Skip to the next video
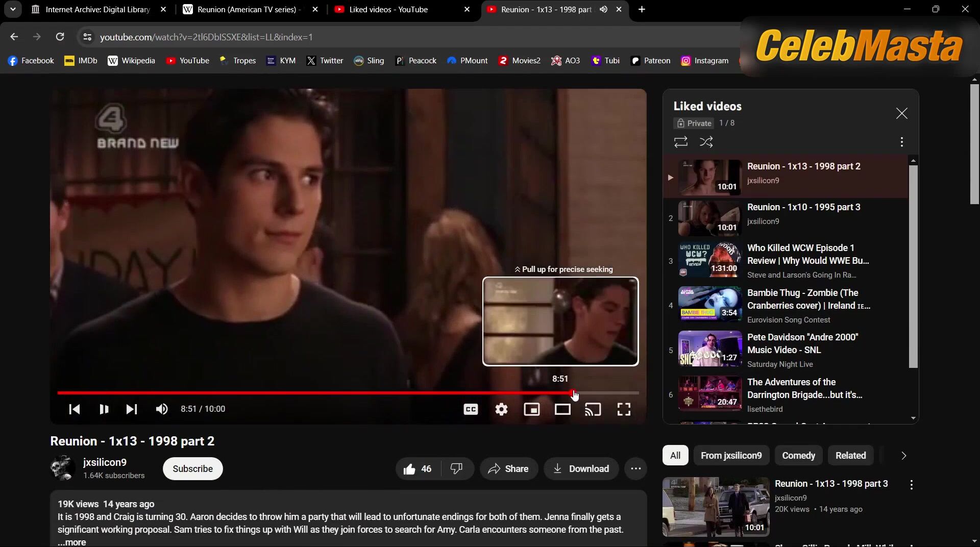This screenshot has width=980, height=547. [x=132, y=409]
